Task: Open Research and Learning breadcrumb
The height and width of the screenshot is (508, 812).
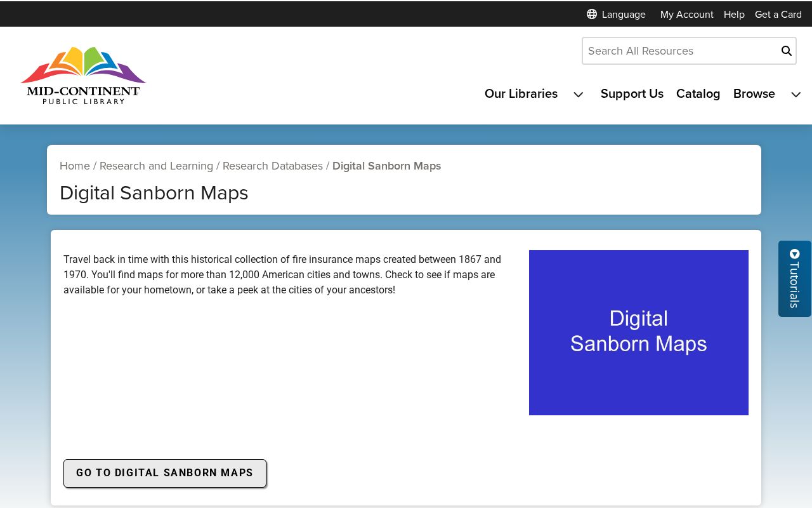Action: 156,166
